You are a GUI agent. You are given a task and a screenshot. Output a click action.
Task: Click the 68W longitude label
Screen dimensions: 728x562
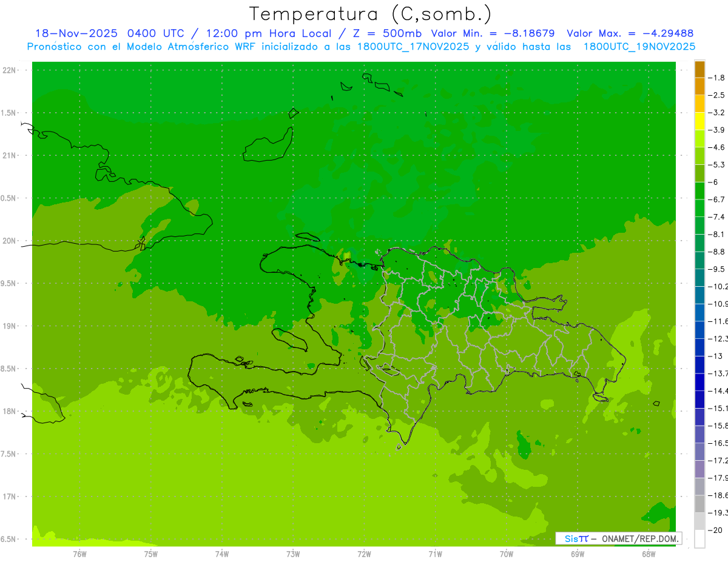point(649,554)
